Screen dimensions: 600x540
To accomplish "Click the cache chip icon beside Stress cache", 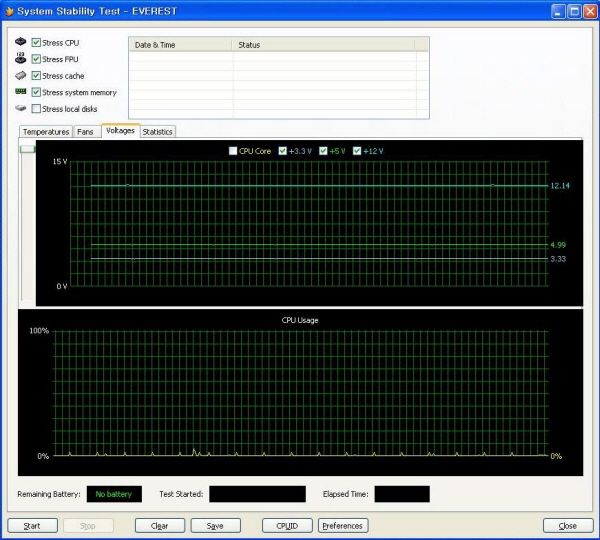I will 21,75.
